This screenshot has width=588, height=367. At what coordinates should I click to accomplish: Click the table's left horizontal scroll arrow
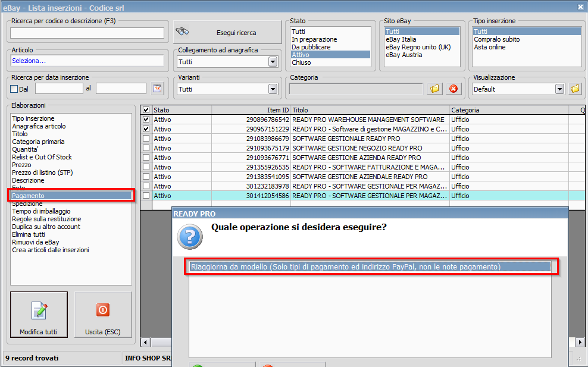click(x=145, y=342)
